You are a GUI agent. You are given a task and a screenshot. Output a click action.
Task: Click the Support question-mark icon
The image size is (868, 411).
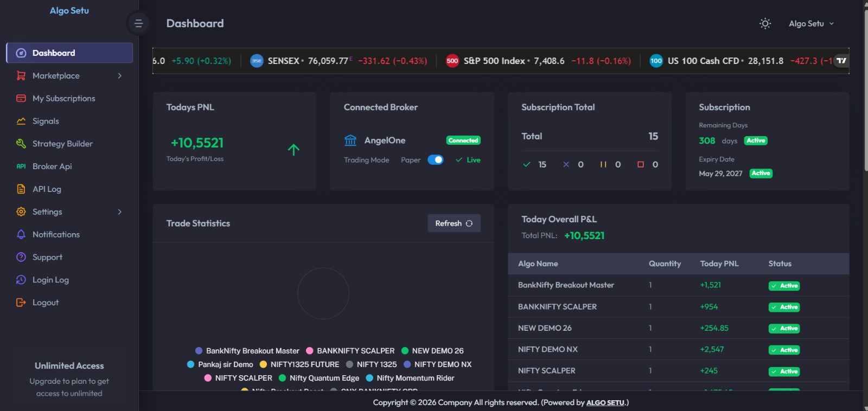pyautogui.click(x=21, y=257)
